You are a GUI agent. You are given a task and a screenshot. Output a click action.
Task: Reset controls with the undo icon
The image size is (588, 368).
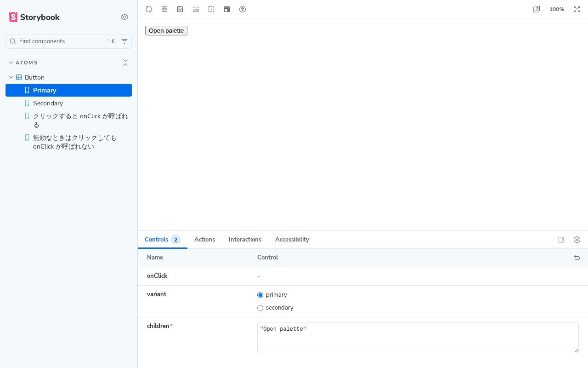click(x=577, y=258)
